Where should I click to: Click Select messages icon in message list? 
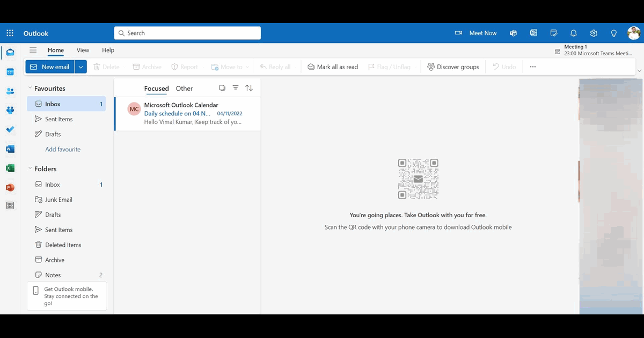tap(222, 88)
